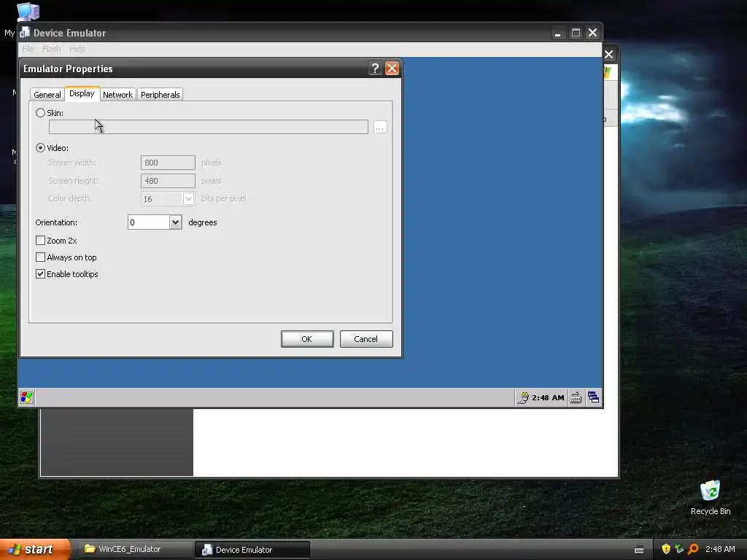Uncheck Enable tooltips checkbox
Image resolution: width=747 pixels, height=560 pixels.
pos(41,274)
